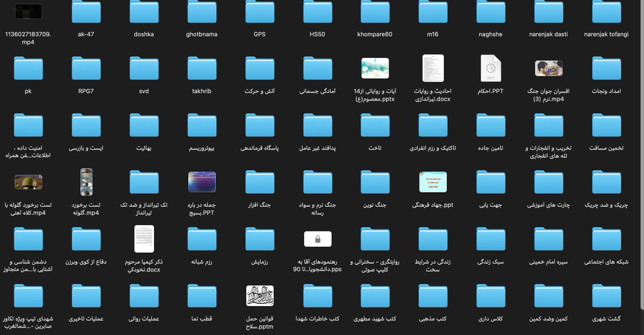
Task: Select the عملیات روانی folder
Action: (144, 296)
